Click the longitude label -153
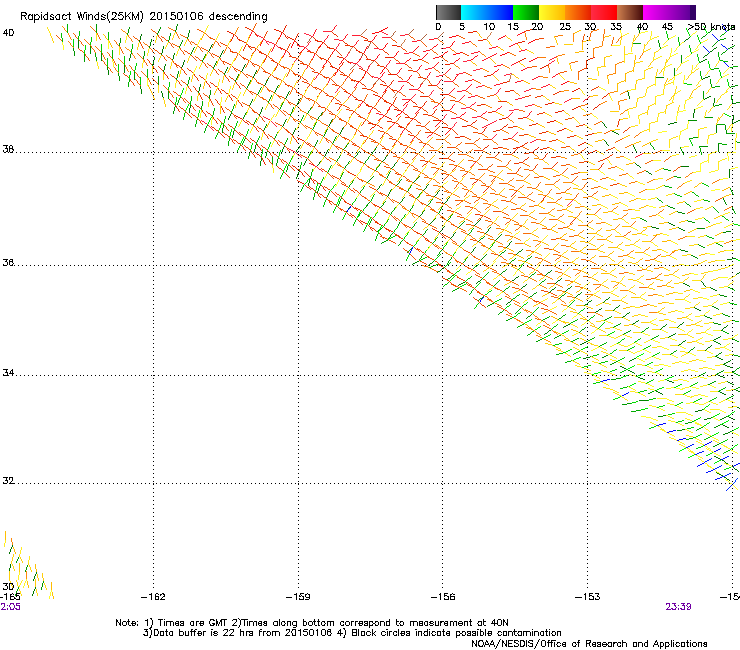 pos(588,597)
